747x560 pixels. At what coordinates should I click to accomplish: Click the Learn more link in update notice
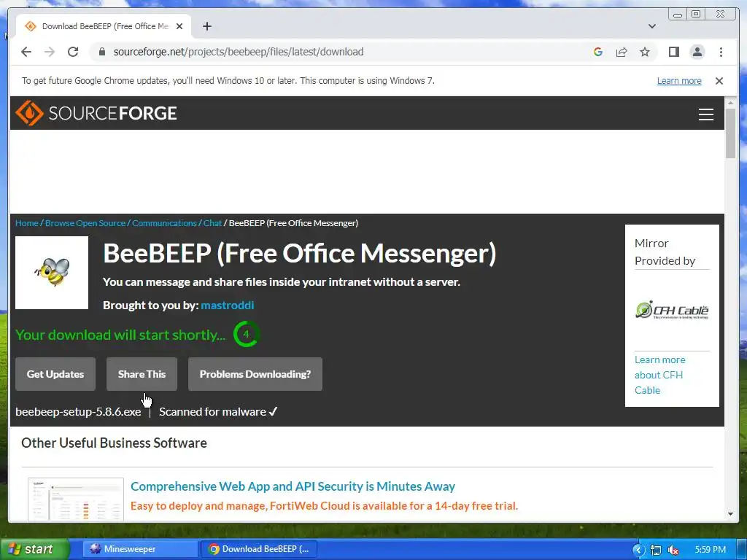[x=679, y=81]
